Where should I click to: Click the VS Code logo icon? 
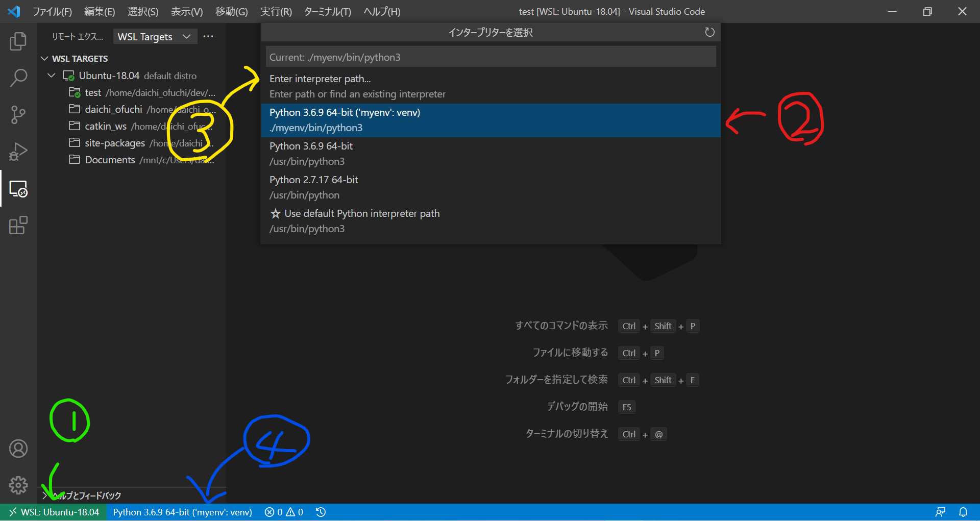tap(14, 11)
